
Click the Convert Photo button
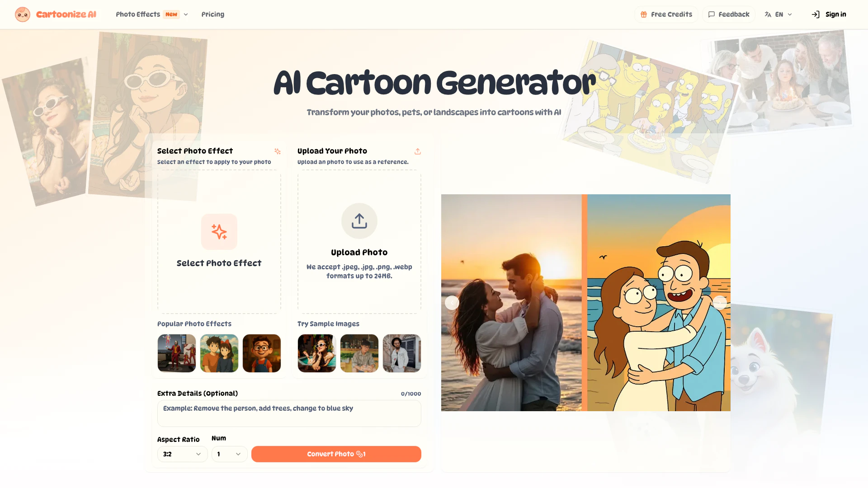(x=336, y=454)
